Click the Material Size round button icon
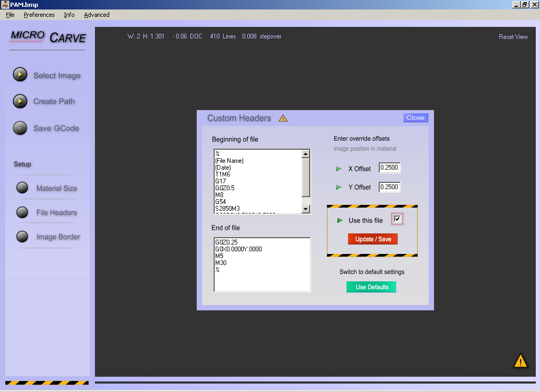This screenshot has height=392, width=540. pos(22,188)
